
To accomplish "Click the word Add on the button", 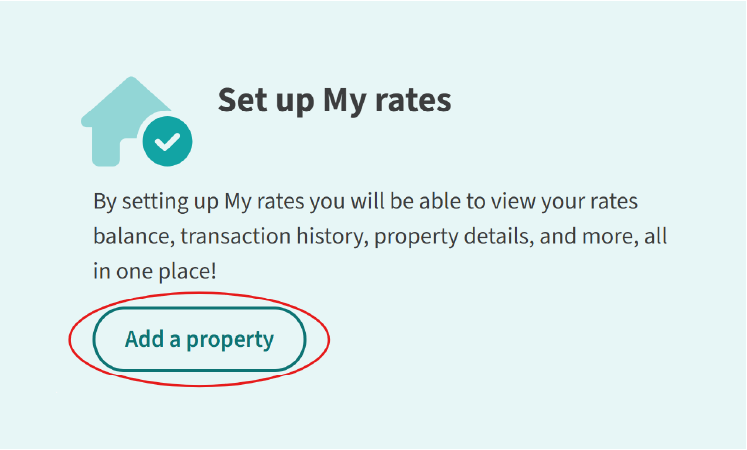I will coord(144,339).
